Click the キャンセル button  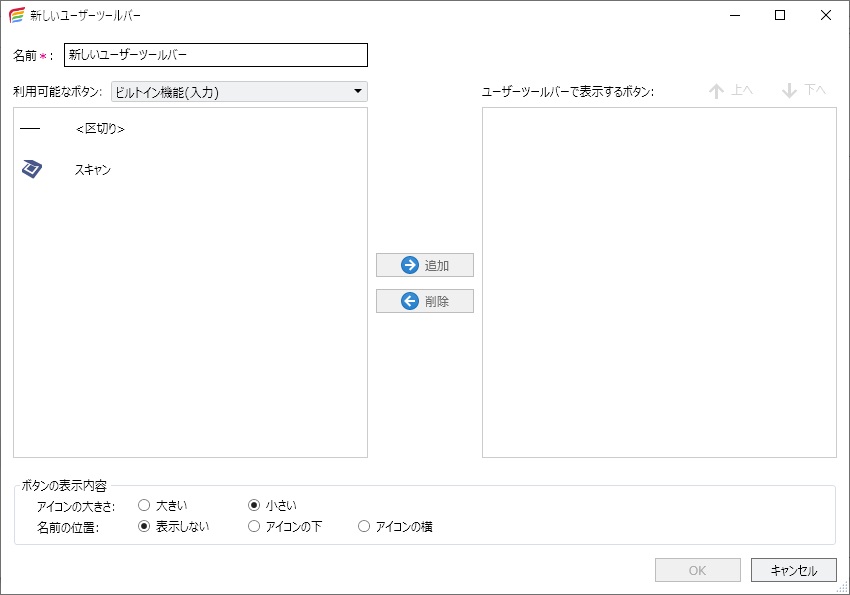click(794, 570)
